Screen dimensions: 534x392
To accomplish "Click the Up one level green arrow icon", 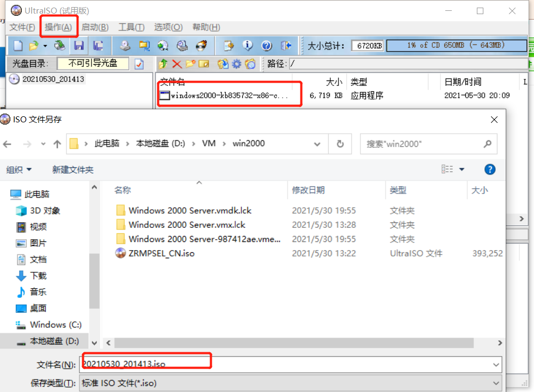I will click(163, 64).
